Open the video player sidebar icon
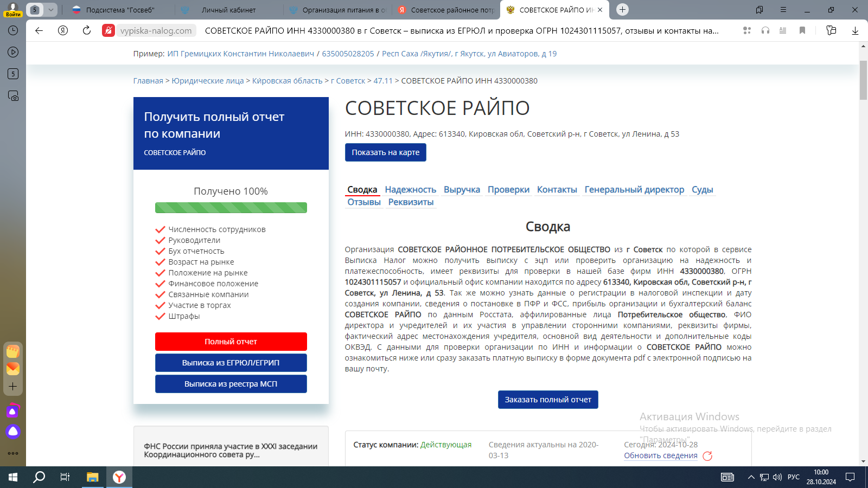 coord(13,52)
